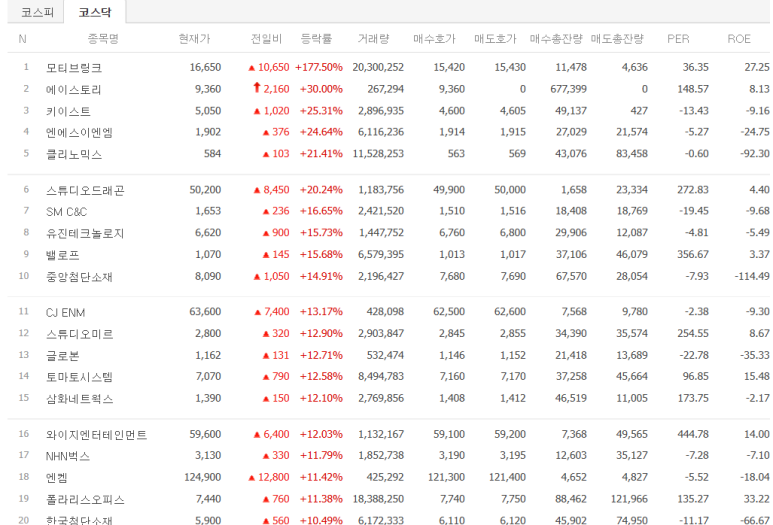Click the ROE value -92.30
The image size is (773, 525).
click(x=755, y=153)
